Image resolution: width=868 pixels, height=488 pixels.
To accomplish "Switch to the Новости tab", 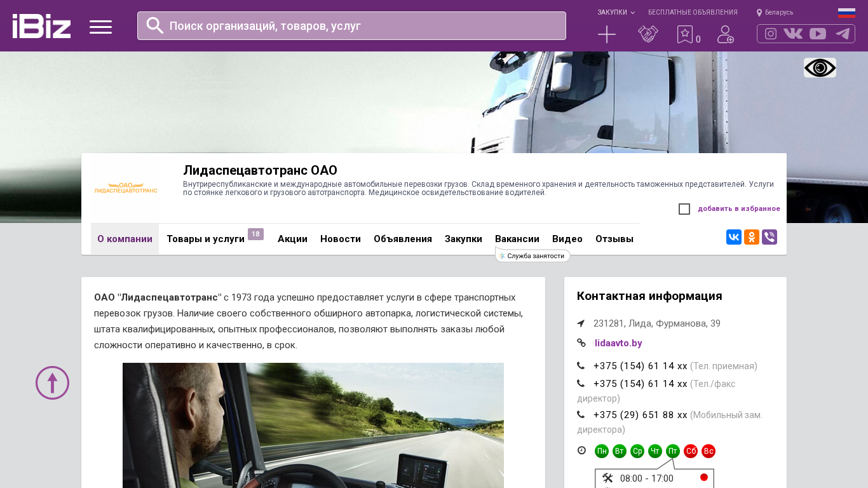I will [x=341, y=239].
